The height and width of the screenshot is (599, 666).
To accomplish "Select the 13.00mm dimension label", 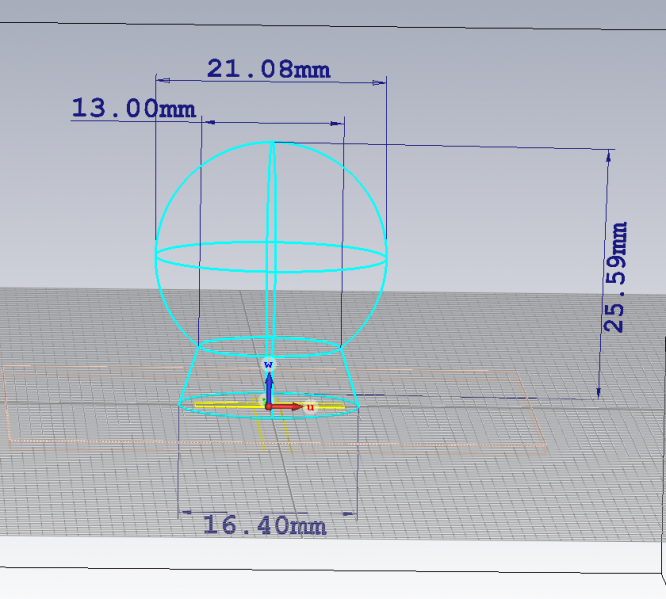I will [133, 108].
